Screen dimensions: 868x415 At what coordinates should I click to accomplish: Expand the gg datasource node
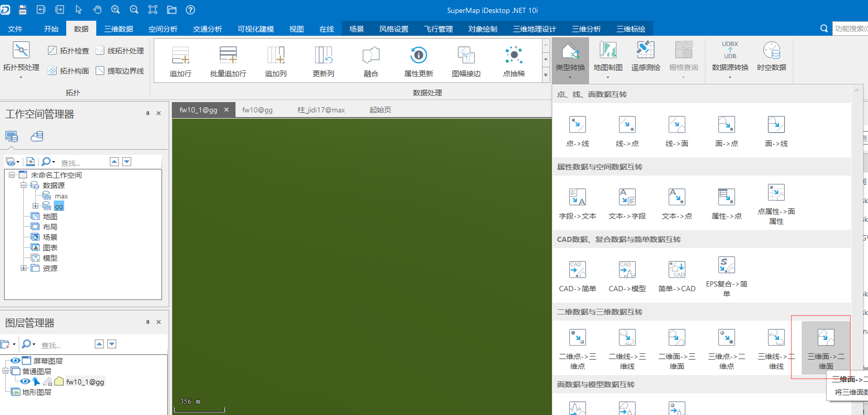[35, 206]
